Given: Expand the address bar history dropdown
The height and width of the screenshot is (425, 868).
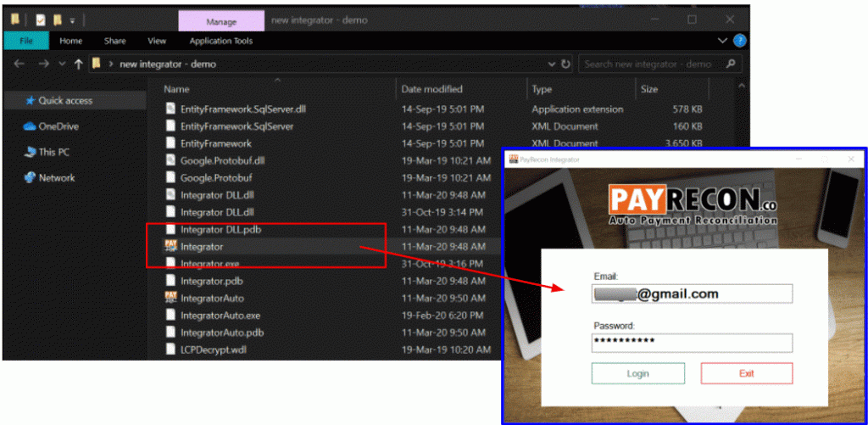Looking at the screenshot, I should tap(551, 64).
